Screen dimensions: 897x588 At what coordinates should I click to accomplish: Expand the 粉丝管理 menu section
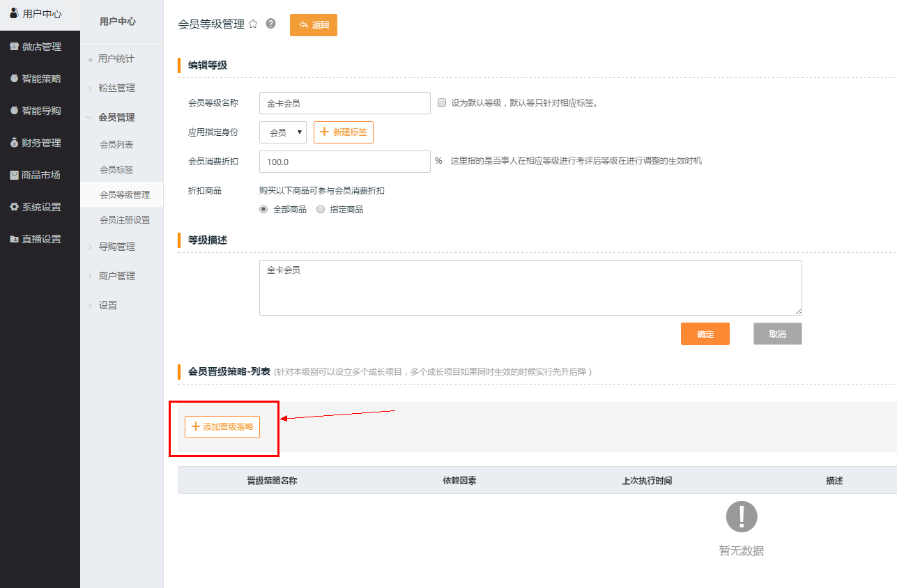116,88
